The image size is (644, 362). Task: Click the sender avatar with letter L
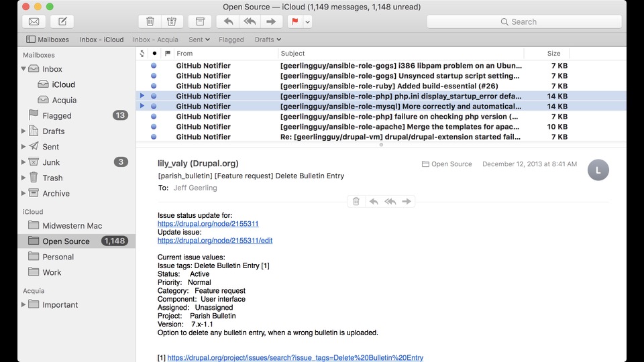(x=598, y=170)
